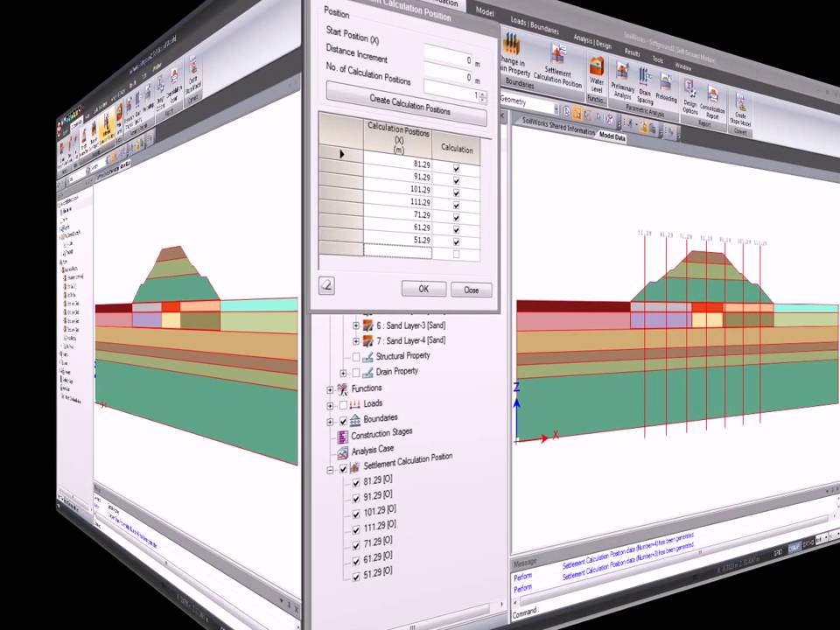Viewport: 840px width, 630px height.
Task: Open the Consolidation Report tool
Action: coord(712,102)
